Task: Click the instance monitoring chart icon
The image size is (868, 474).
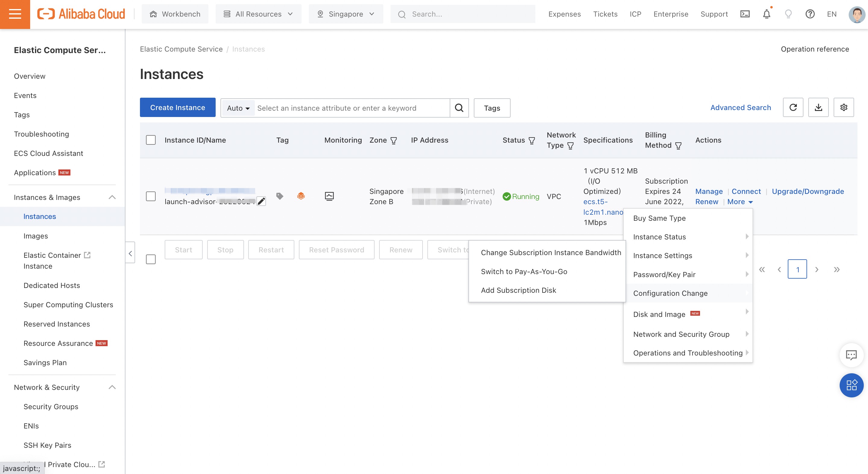Action: click(x=329, y=196)
